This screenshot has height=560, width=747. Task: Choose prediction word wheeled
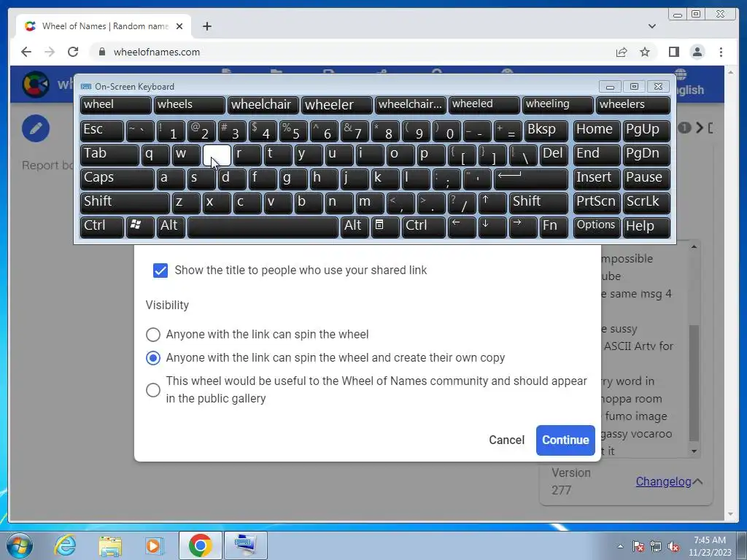[484, 105]
